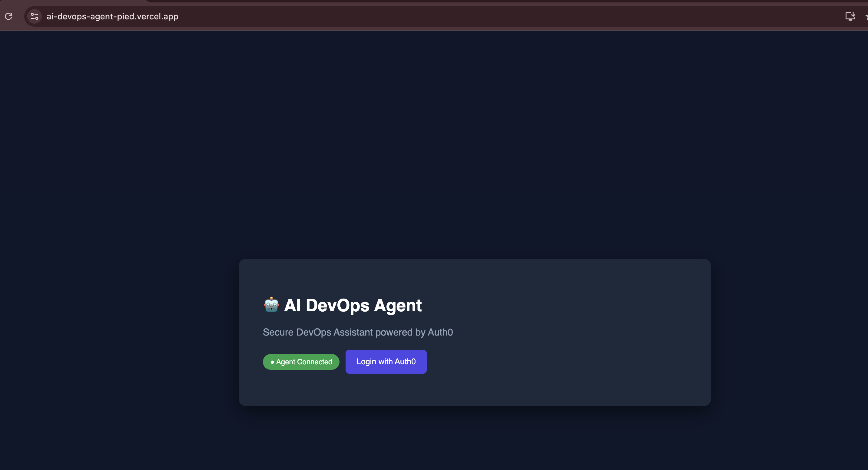The image size is (868, 470).
Task: Click the install app icon in address bar
Action: coord(850,16)
